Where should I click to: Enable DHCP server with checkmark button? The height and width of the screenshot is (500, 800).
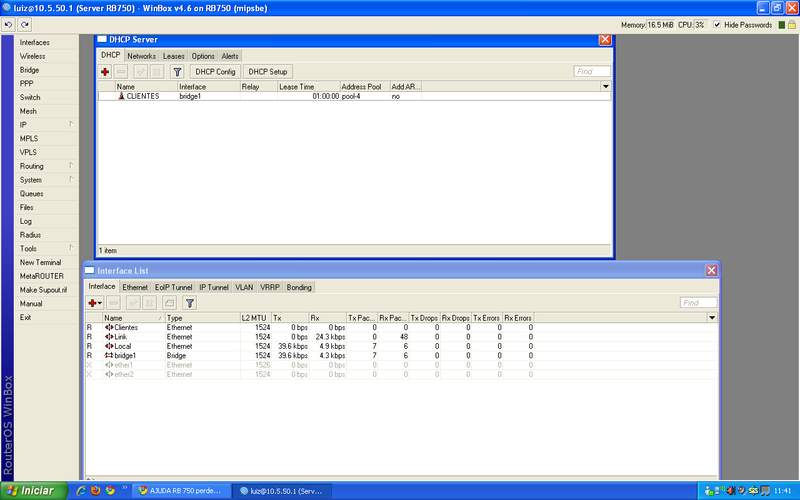[141, 72]
